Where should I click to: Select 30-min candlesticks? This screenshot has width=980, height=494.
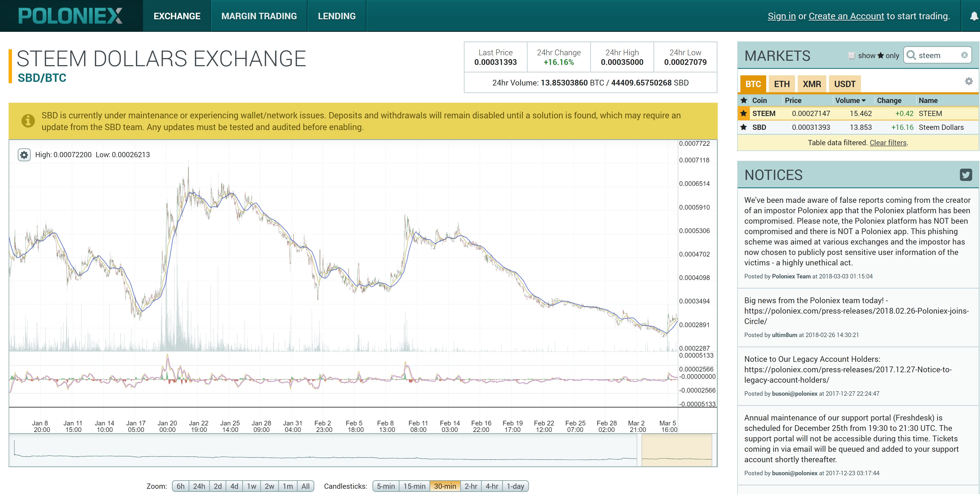click(445, 486)
